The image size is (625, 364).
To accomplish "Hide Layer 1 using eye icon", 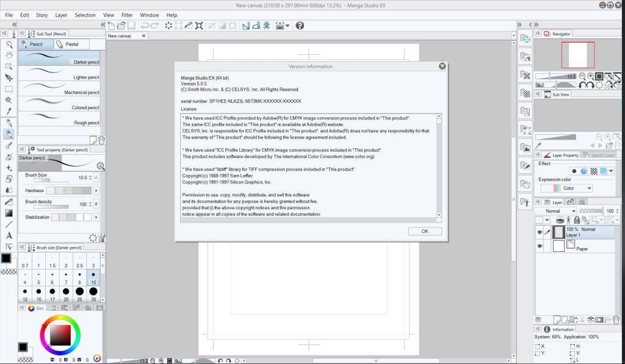I will tap(540, 232).
